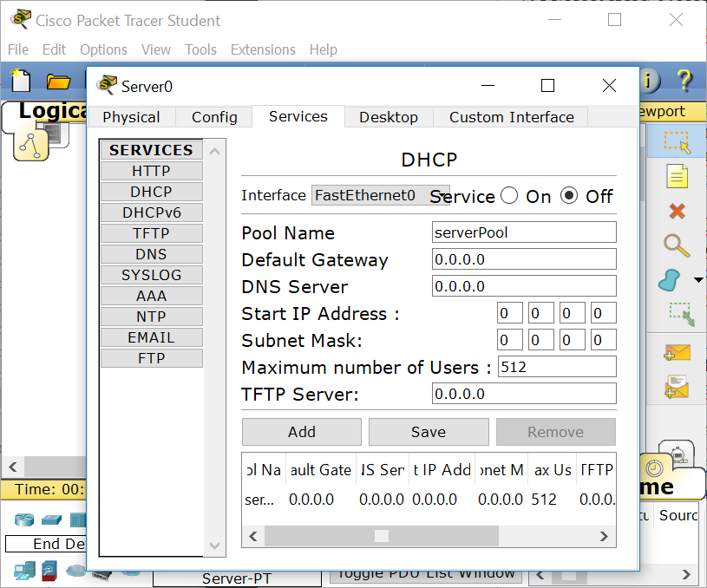
Task: Click the pool table scroll right arrow
Action: pyautogui.click(x=604, y=536)
